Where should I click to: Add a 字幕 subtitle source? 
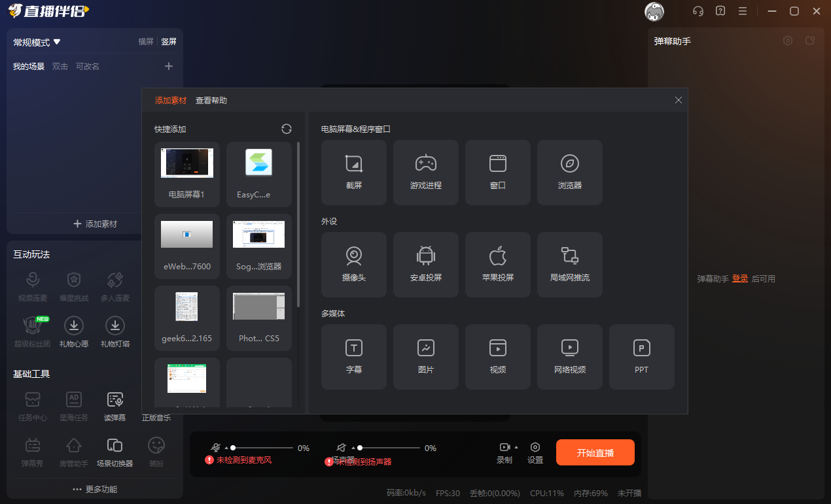pos(353,356)
